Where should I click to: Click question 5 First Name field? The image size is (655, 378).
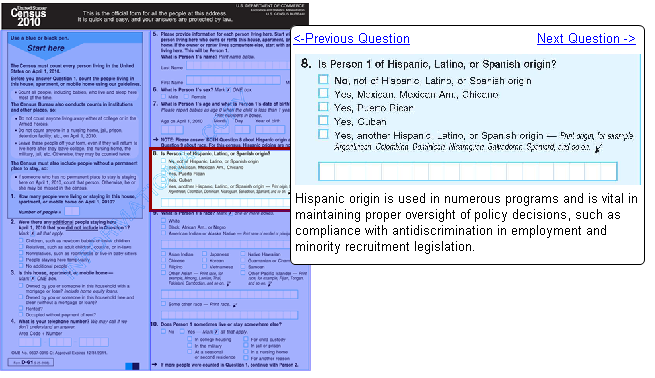point(233,81)
